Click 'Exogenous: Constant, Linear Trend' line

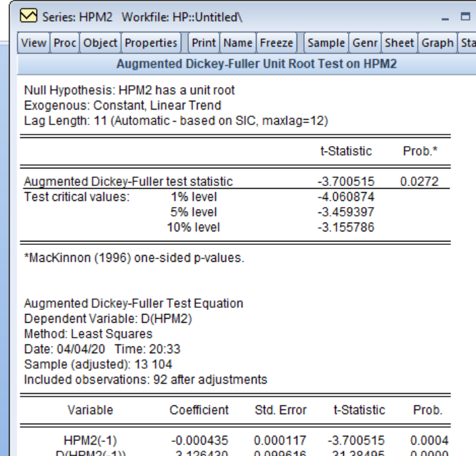[x=123, y=106]
